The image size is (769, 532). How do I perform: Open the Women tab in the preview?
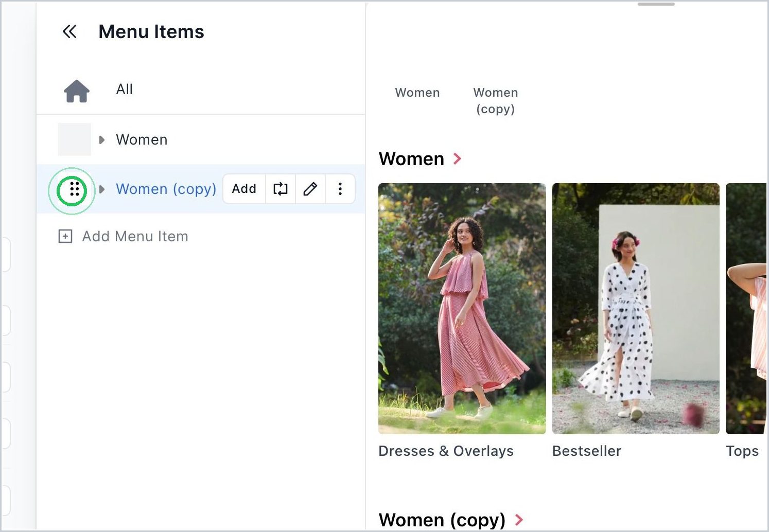[417, 93]
